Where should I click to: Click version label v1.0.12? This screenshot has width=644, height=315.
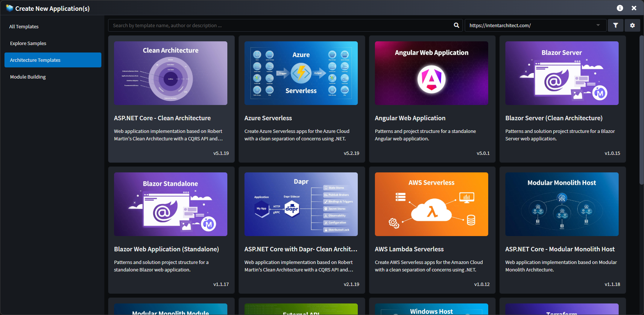[x=482, y=284]
